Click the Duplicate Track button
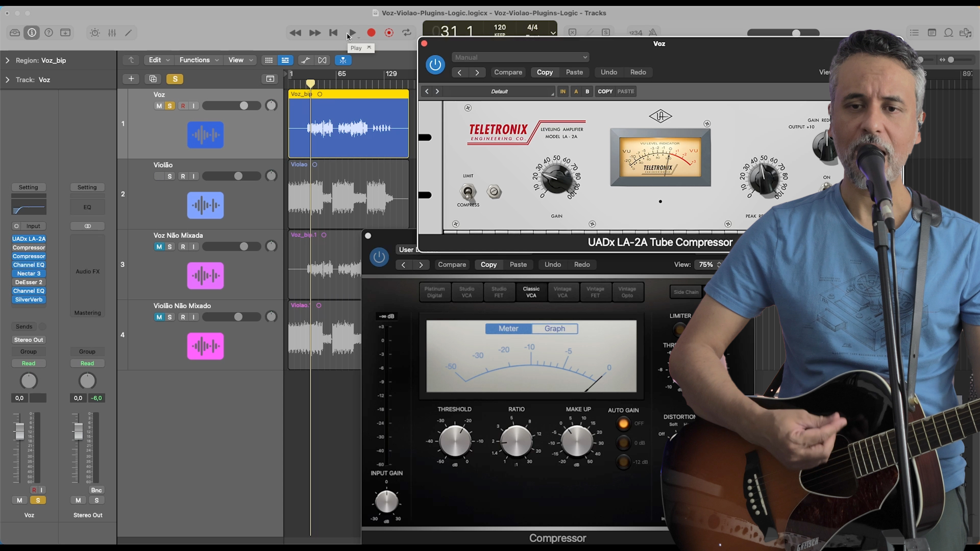The image size is (980, 551). (x=153, y=79)
